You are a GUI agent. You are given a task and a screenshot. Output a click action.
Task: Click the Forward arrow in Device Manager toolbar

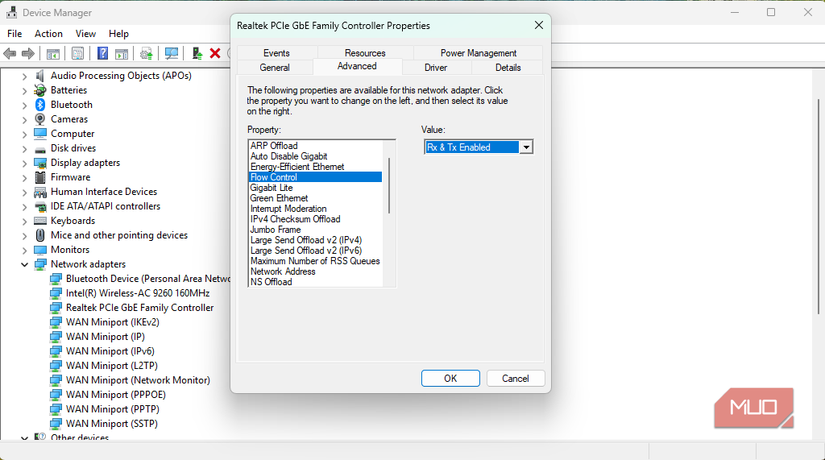click(x=28, y=53)
